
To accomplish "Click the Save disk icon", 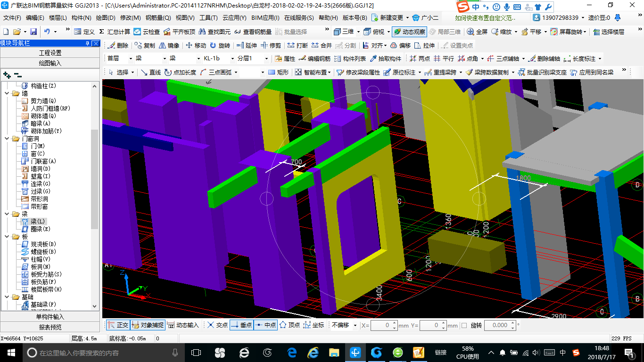I will click(x=33, y=32).
